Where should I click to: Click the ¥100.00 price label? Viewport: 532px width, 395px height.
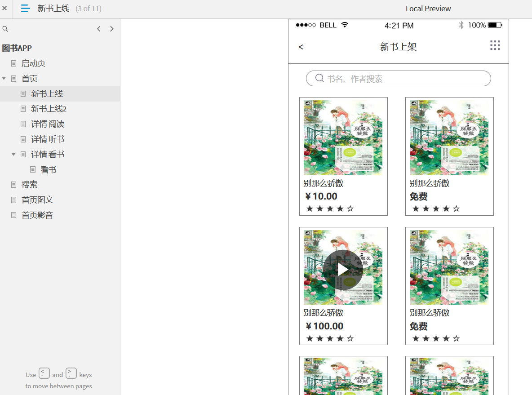pyautogui.click(x=324, y=326)
